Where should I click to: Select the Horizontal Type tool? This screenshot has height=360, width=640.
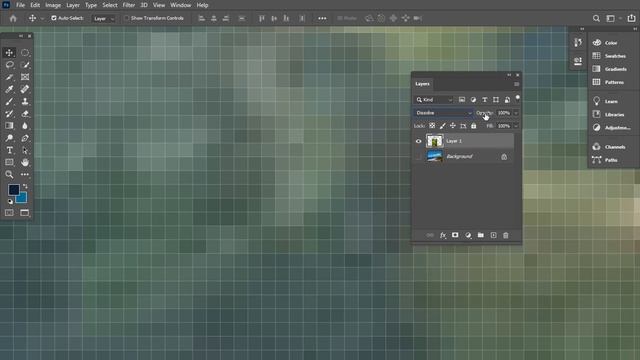[x=9, y=150]
